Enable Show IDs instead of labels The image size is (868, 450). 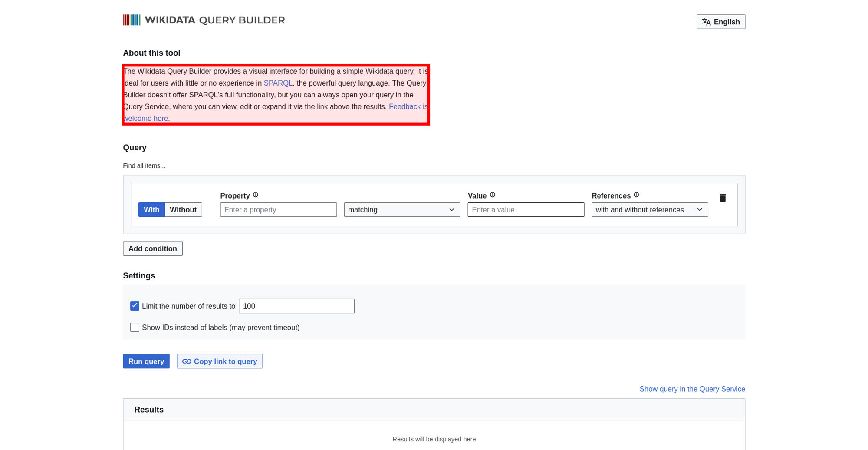click(x=135, y=328)
